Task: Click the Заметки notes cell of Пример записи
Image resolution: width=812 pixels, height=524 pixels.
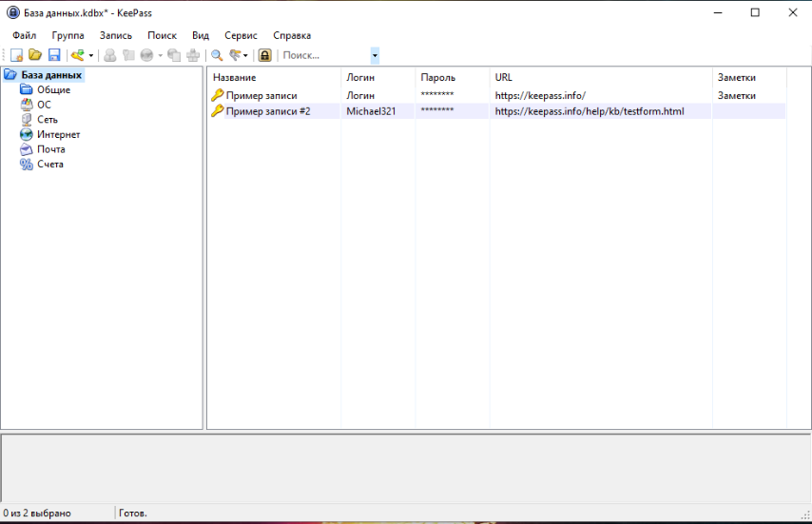Action: click(x=736, y=96)
